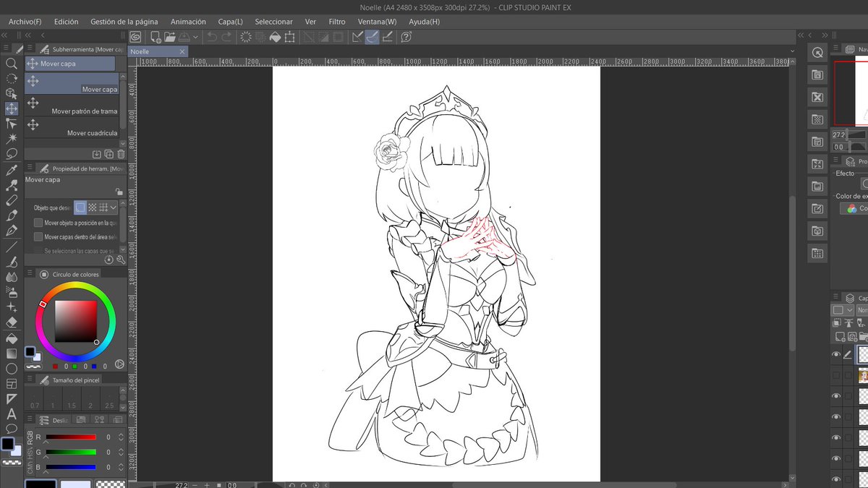This screenshot has width=868, height=488.
Task: Open layer blending mode dropdown
Action: [x=862, y=310]
